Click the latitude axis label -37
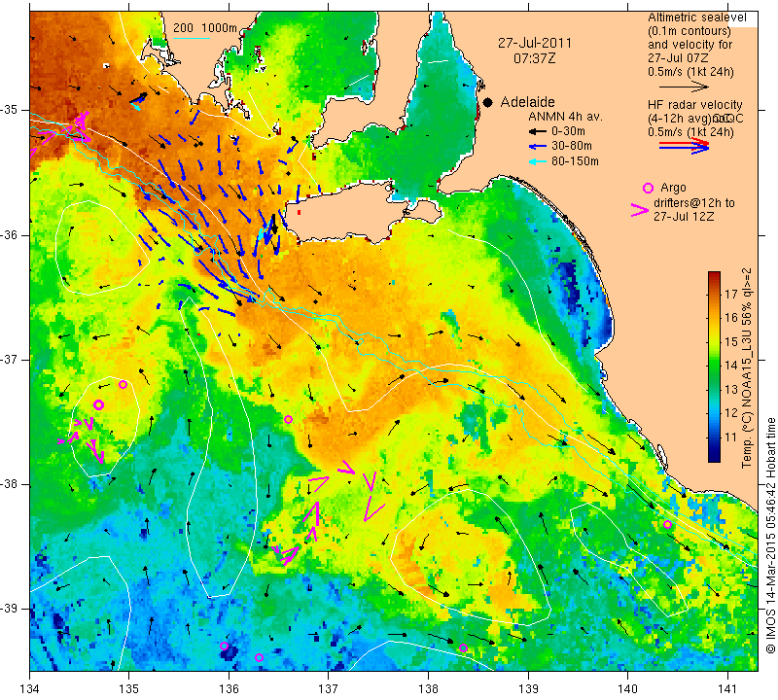778x700 pixels. tap(9, 359)
